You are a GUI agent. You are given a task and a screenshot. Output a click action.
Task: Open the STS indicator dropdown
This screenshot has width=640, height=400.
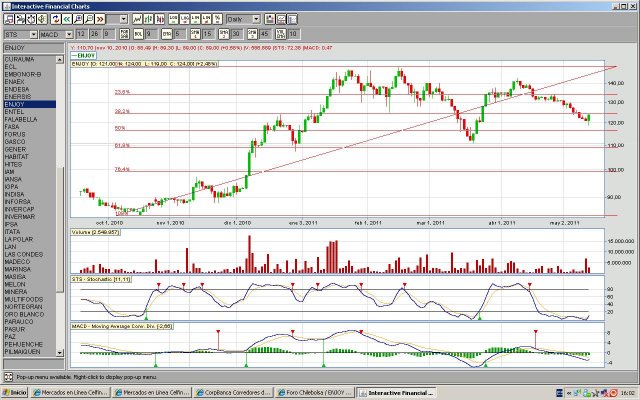[33, 35]
